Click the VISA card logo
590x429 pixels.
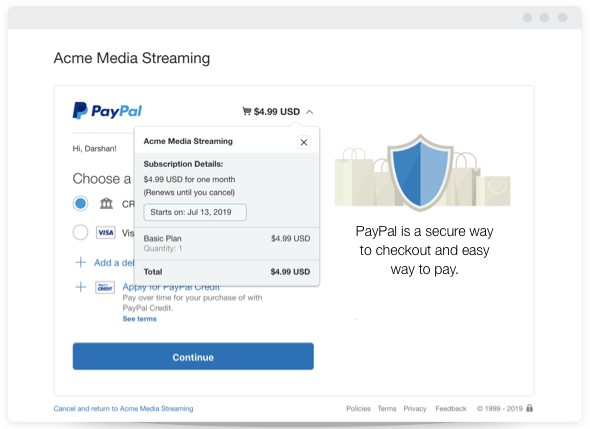[x=106, y=233]
